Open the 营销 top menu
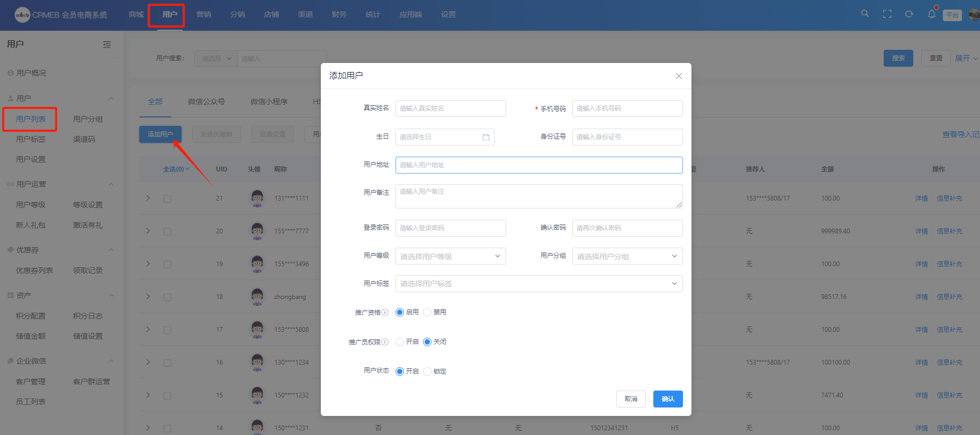 [203, 14]
